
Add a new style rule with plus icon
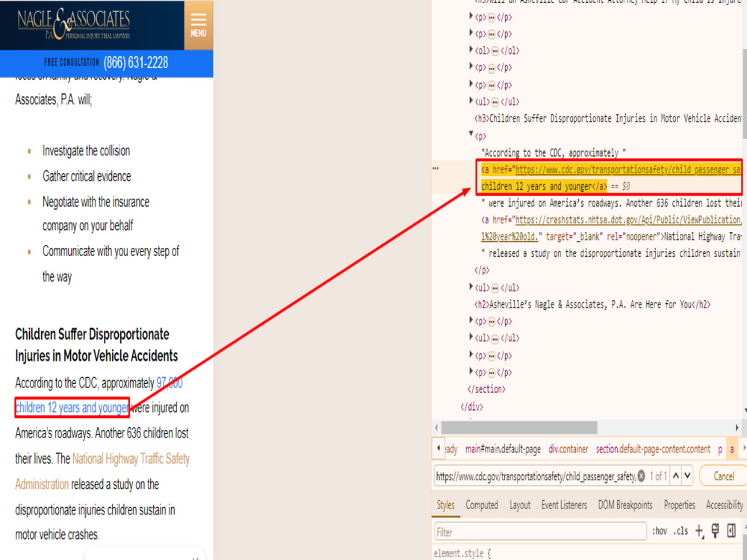(699, 531)
